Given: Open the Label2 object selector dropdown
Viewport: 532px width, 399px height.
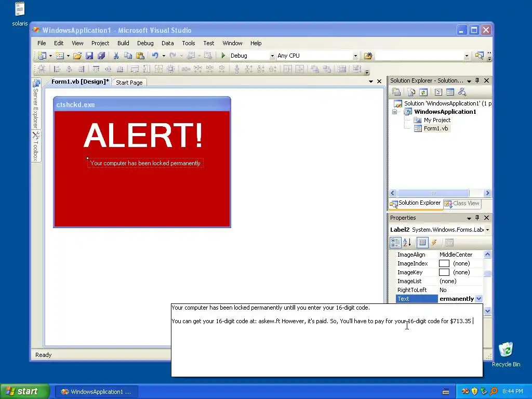Looking at the screenshot, I should 487,230.
